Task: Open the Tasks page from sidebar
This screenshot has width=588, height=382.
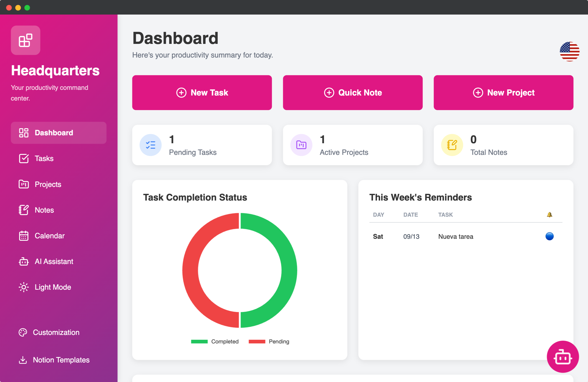Action: coord(44,158)
